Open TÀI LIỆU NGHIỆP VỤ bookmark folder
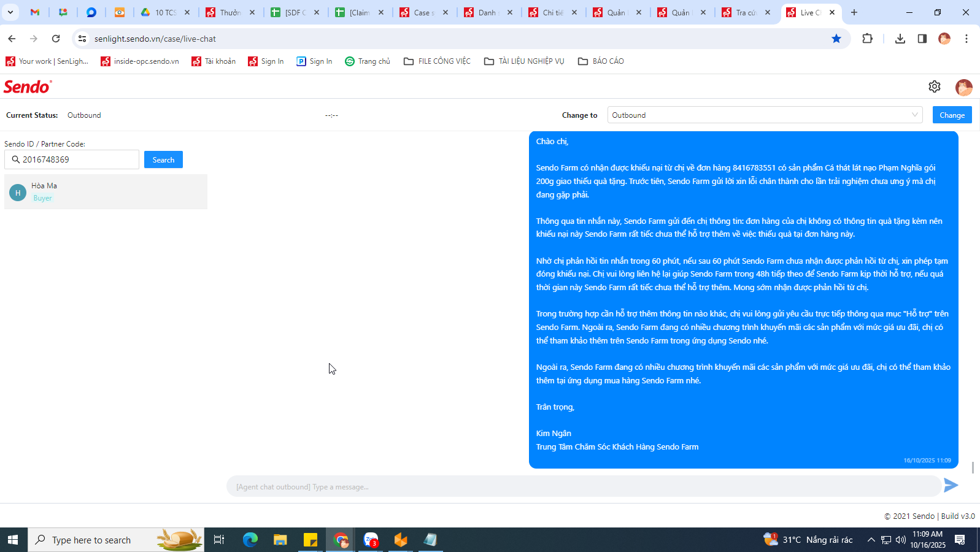Viewport: 980px width, 552px height. click(x=524, y=61)
